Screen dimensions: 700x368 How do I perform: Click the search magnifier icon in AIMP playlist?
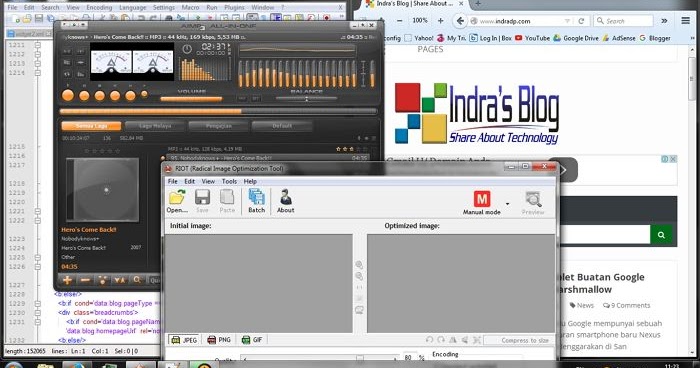137,280
